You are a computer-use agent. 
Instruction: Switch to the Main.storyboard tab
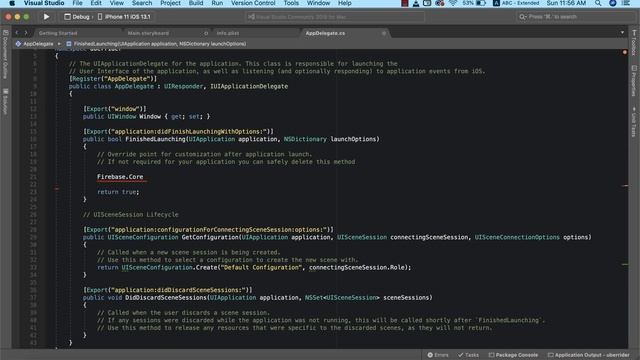(148, 33)
